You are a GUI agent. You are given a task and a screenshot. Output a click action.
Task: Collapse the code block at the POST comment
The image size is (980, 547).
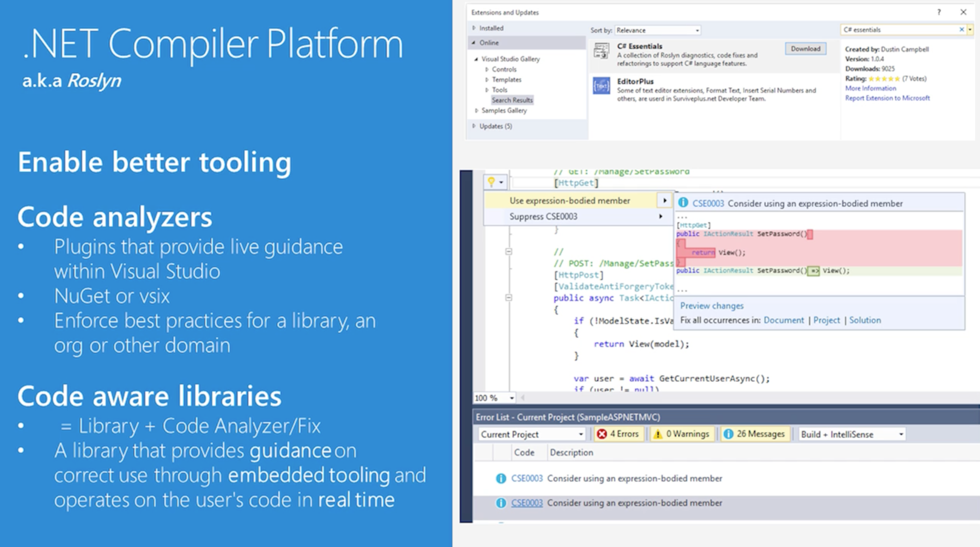pos(508,251)
